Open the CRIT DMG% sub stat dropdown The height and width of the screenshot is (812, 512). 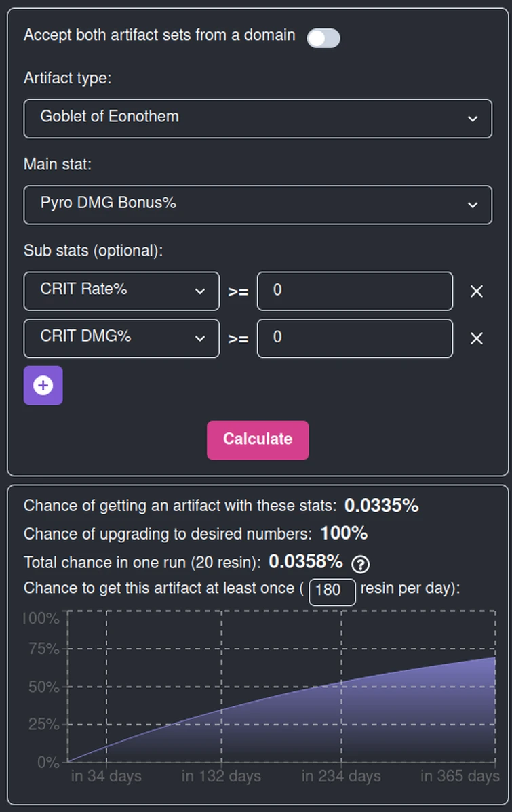(x=121, y=338)
